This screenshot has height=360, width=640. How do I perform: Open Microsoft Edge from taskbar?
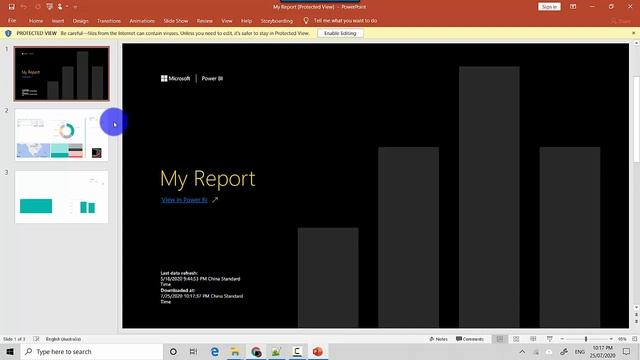[x=214, y=351]
